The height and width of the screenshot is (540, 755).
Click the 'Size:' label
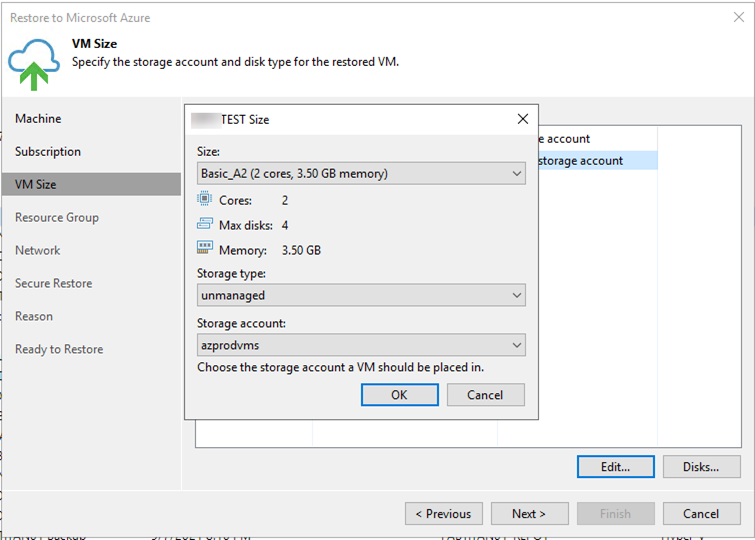tap(208, 152)
